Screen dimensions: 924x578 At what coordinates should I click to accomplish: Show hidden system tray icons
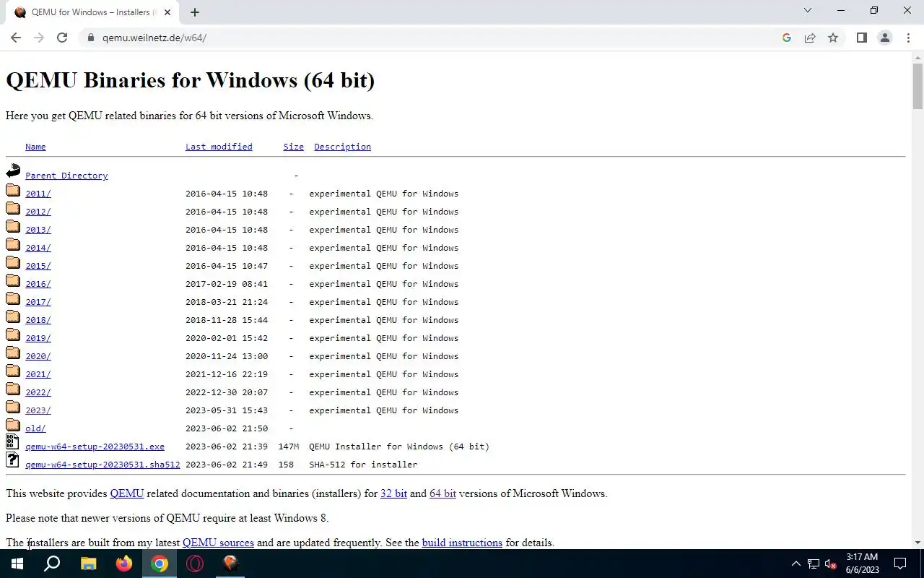pyautogui.click(x=796, y=564)
